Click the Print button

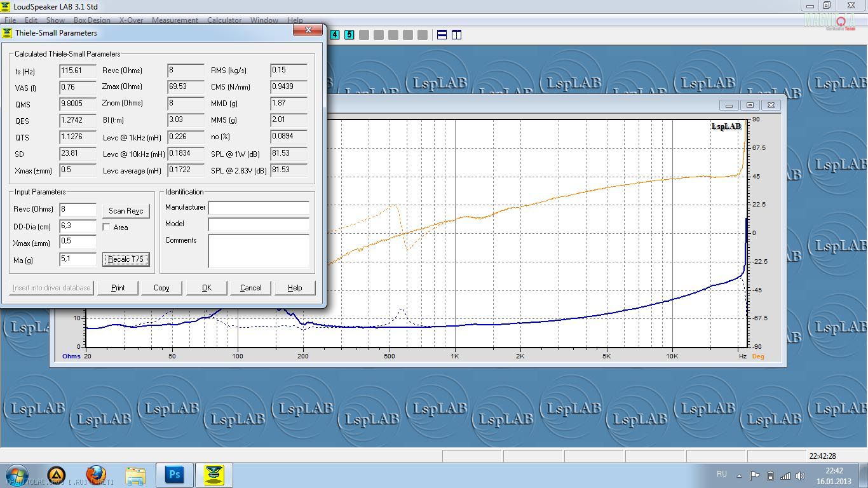118,288
